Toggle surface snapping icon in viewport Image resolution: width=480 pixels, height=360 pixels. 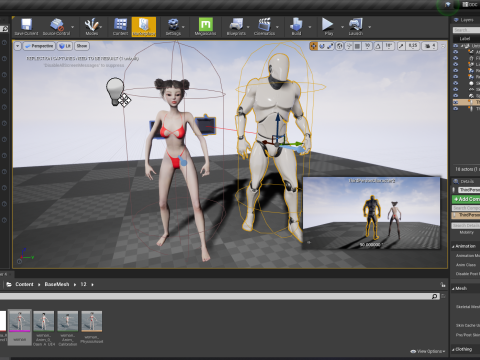[349, 46]
